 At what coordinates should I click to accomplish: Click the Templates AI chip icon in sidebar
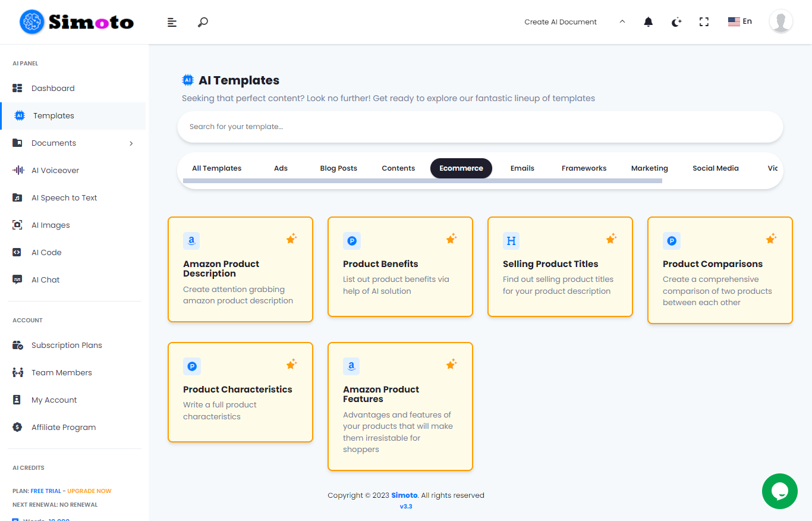(x=19, y=115)
